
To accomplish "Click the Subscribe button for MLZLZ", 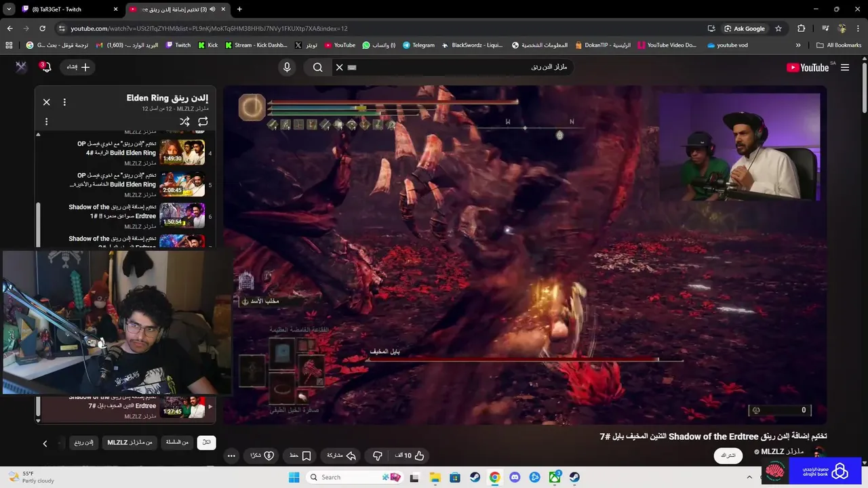I will [728, 455].
